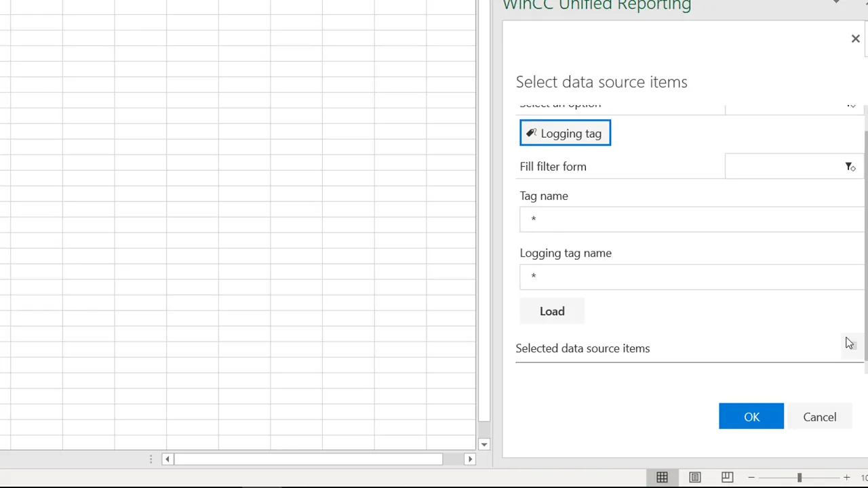Focus the Tag name input field
This screenshot has height=488, width=868.
click(692, 220)
